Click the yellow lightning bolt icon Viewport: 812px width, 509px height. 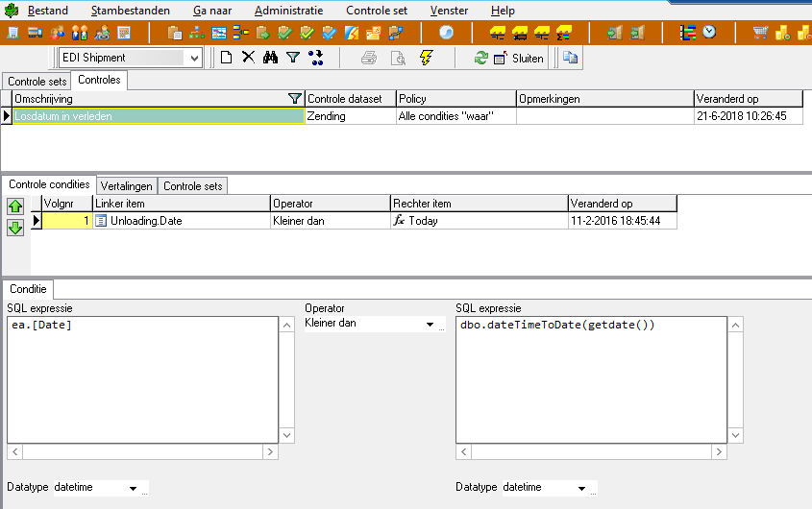427,58
